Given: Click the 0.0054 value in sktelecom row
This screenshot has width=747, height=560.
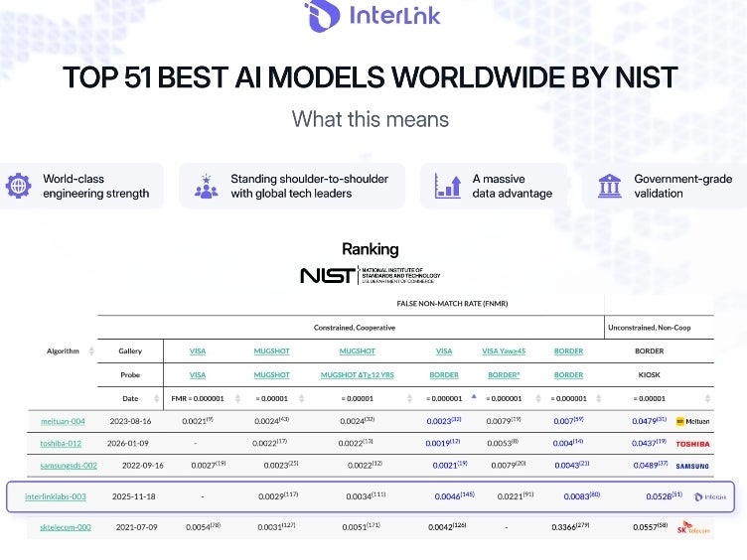Looking at the screenshot, I should (203, 527).
